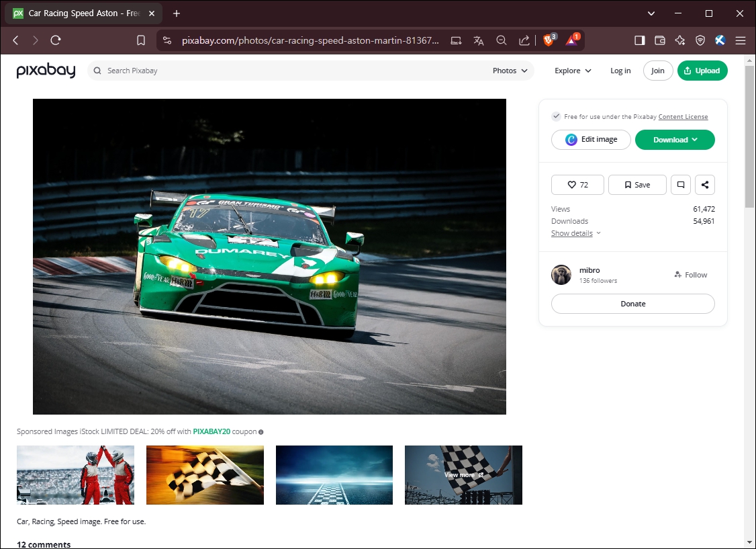The width and height of the screenshot is (756, 549).
Task: Open sponsored checkered flag on orange background
Action: coord(205,474)
